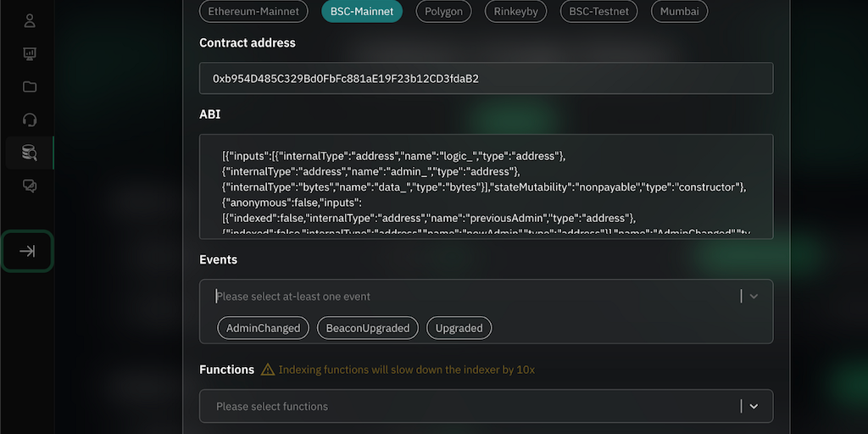Viewport: 868px width, 434px height.
Task: Expand the sidebar with the arrow icon
Action: (x=27, y=251)
